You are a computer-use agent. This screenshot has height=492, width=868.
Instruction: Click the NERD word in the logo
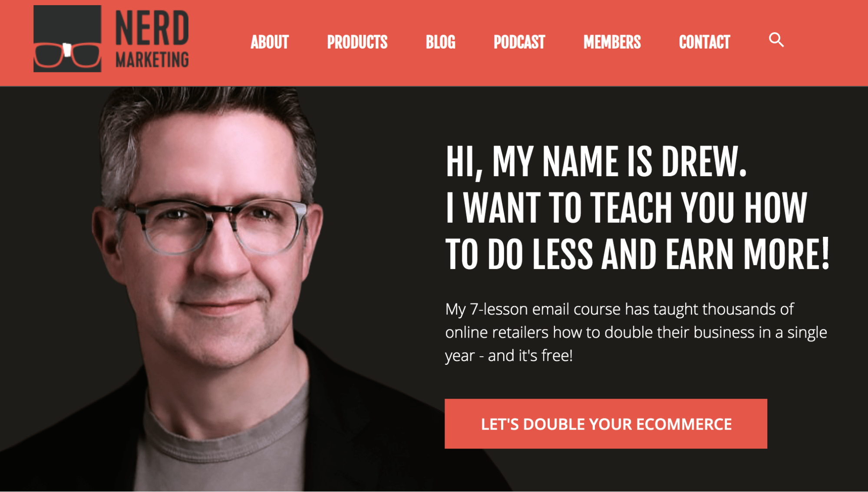(x=152, y=28)
